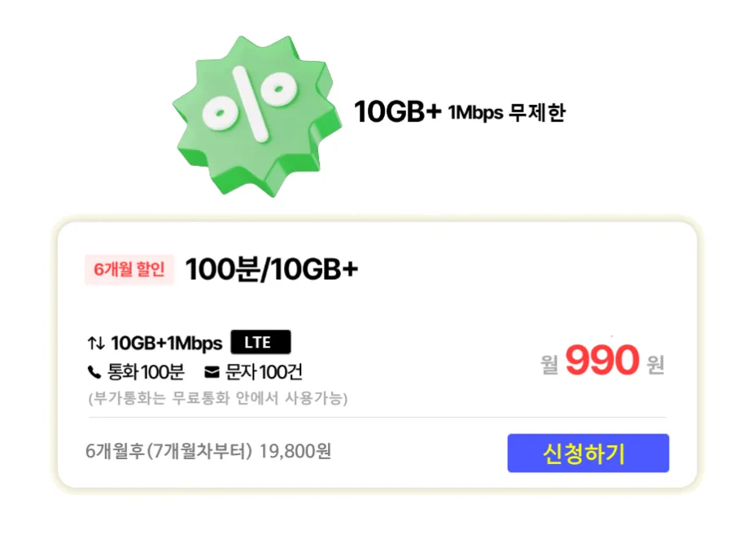The width and height of the screenshot is (756, 534).
Task: Click the 문자 100건 text allowance label
Action: [264, 372]
